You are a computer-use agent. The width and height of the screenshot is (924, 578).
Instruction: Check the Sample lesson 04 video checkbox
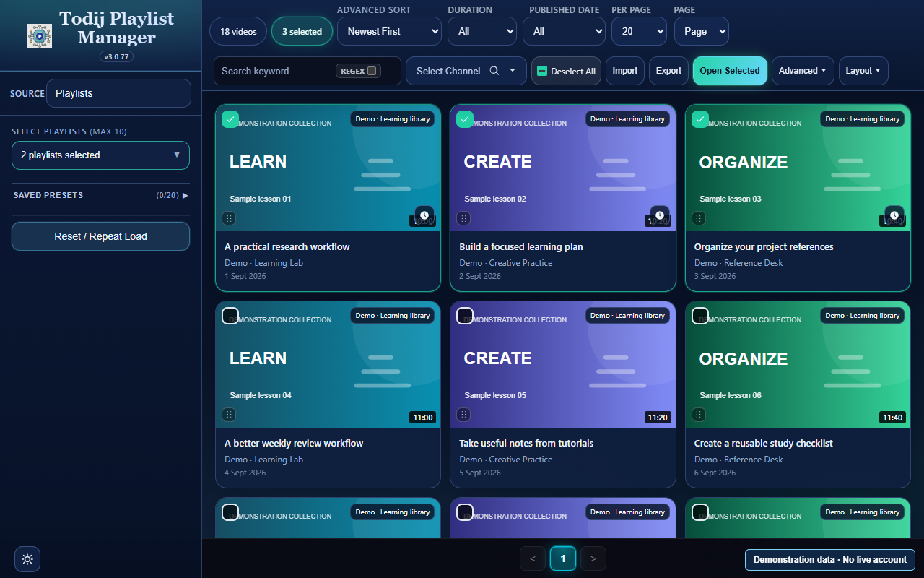tap(230, 316)
